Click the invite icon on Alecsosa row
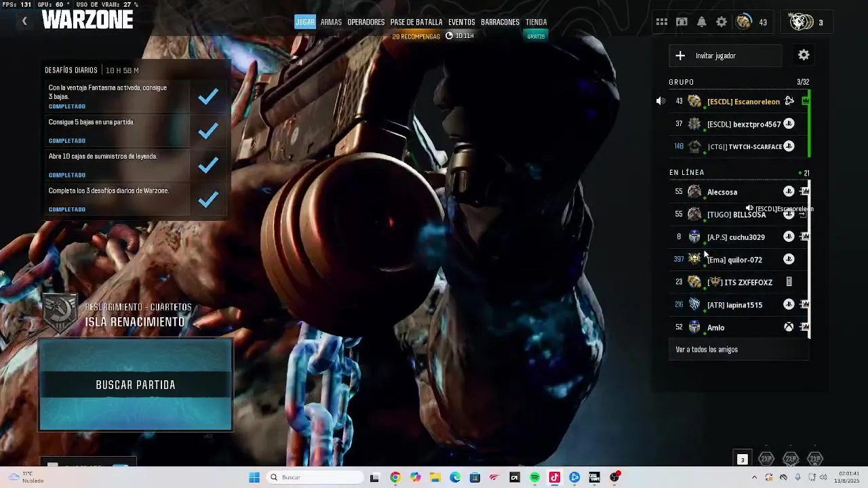The height and width of the screenshot is (488, 868). (x=805, y=192)
